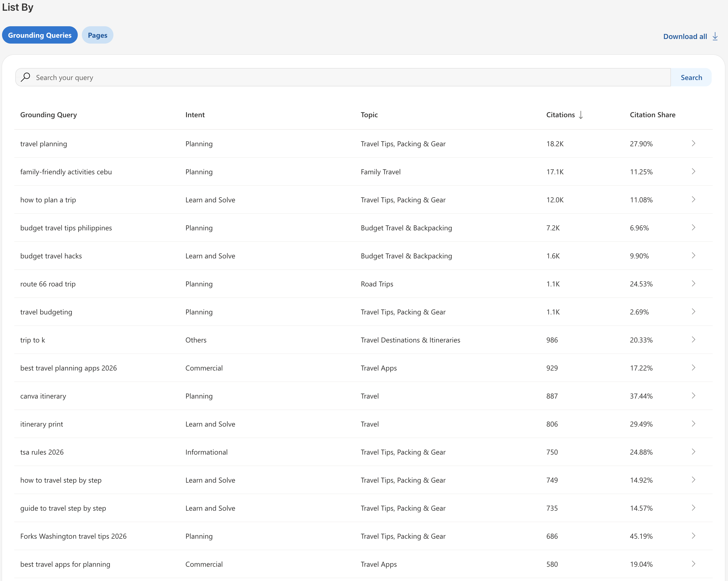728x581 pixels.
Task: Open details chevron for best travel apps for planning
Action: click(x=693, y=564)
